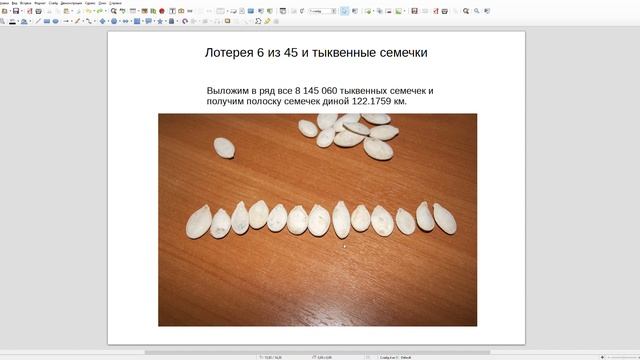The width and height of the screenshot is (640, 360).
Task: Select the straight Line drawing tool
Action: (38, 21)
